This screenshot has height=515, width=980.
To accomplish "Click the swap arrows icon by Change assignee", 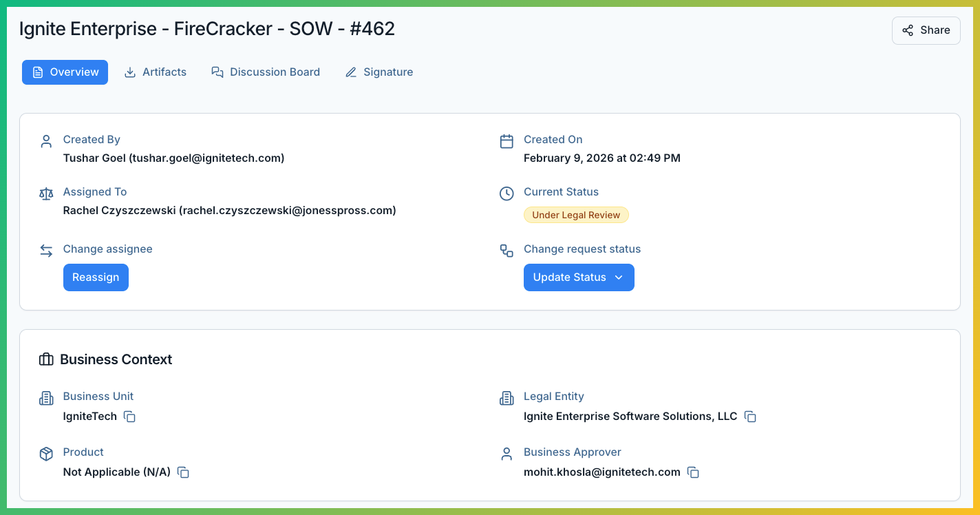I will 46,251.
